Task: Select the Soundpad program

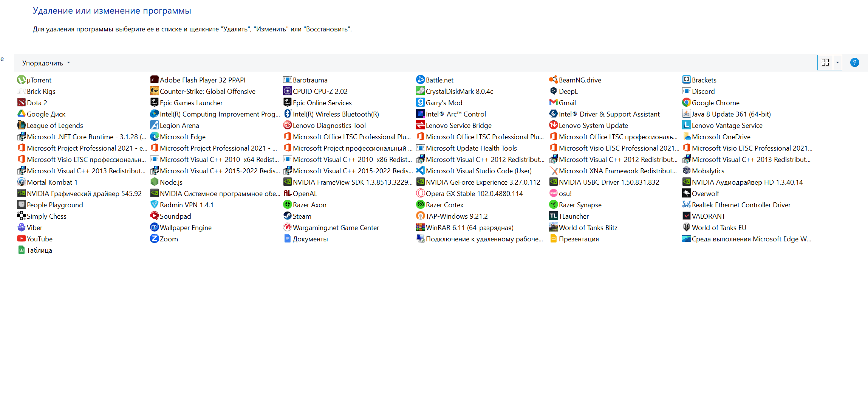Action: (x=171, y=216)
